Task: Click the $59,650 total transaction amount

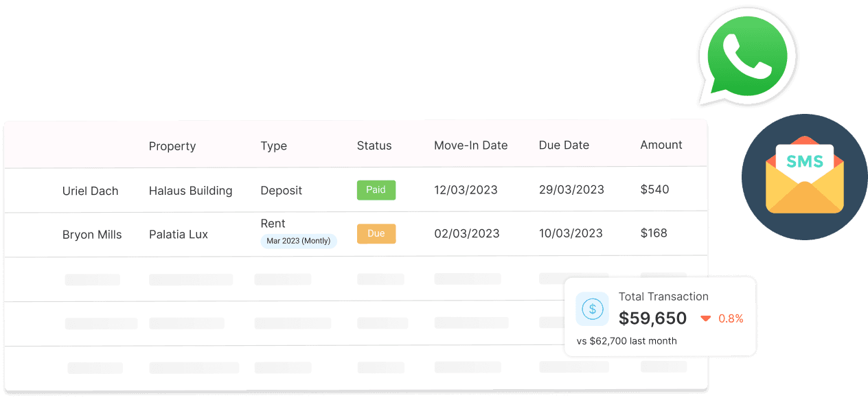Action: (x=652, y=318)
